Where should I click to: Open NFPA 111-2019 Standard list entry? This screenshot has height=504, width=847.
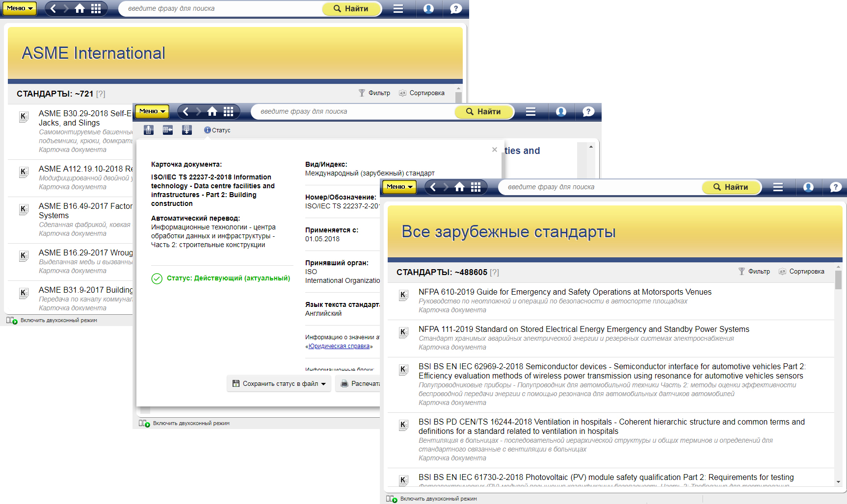(583, 329)
